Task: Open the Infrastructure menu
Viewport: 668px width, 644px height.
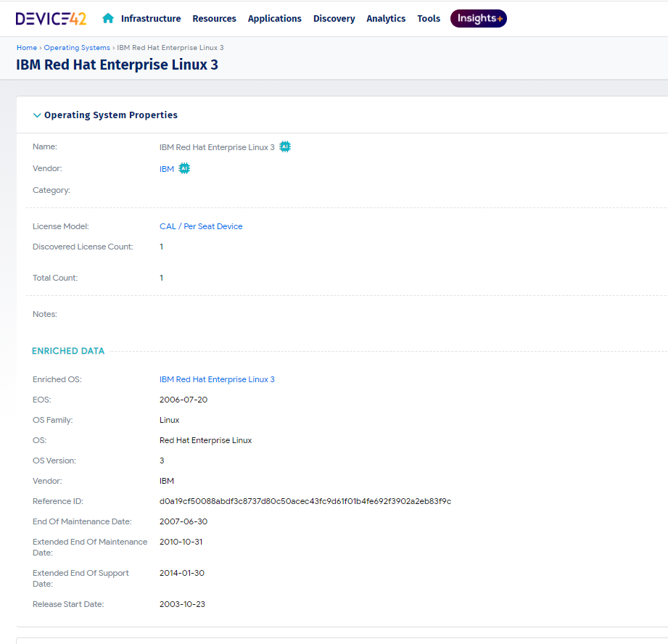Action: [151, 19]
